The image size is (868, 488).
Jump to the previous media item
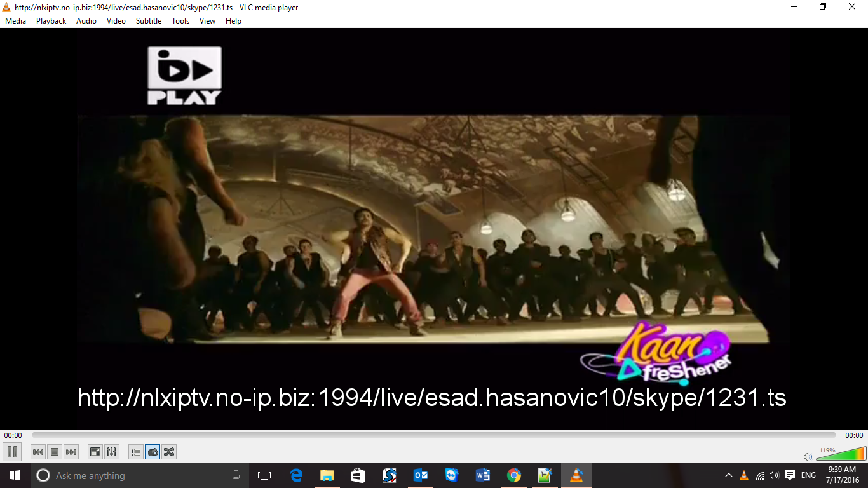pos(38,452)
